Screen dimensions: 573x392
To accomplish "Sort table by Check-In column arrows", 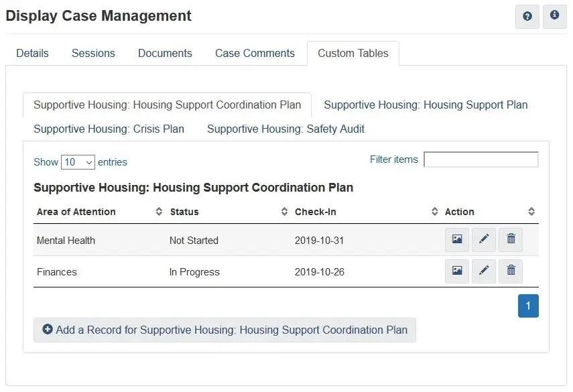I will [x=434, y=211].
